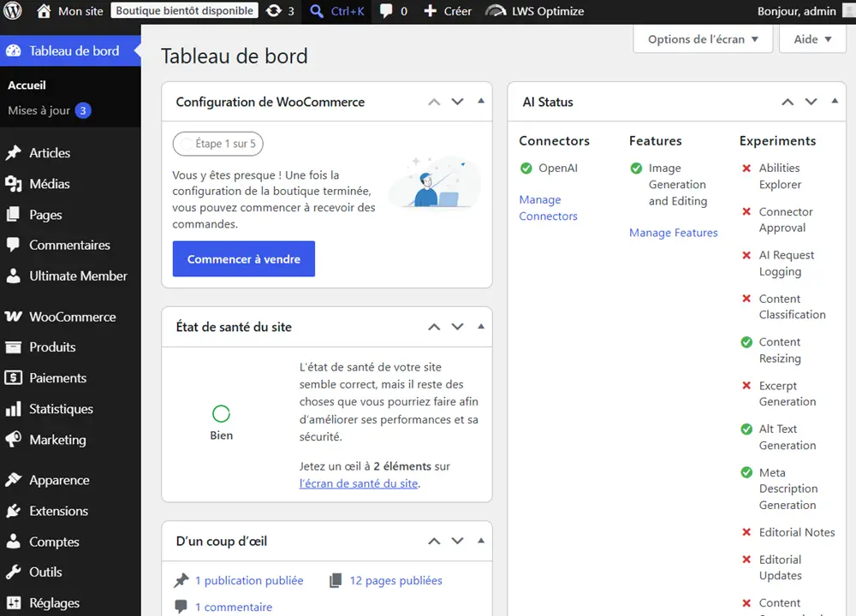Click the Comptes user icon
The width and height of the screenshot is (856, 616).
pyautogui.click(x=14, y=542)
